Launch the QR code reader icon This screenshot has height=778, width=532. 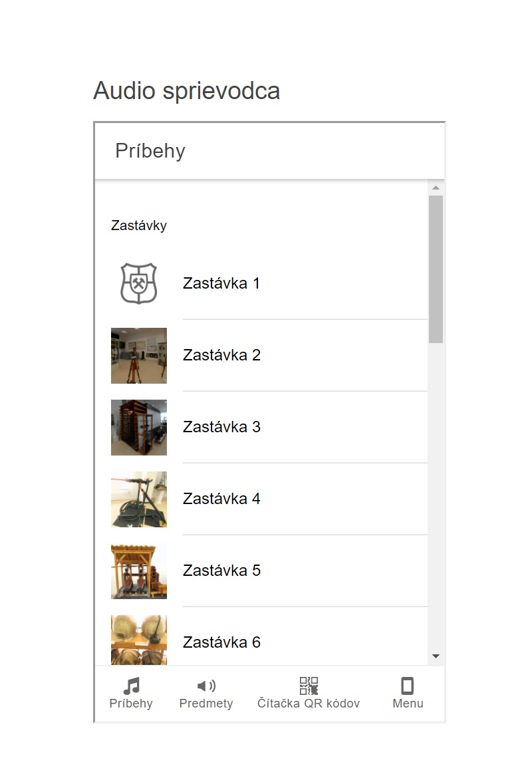click(x=308, y=686)
